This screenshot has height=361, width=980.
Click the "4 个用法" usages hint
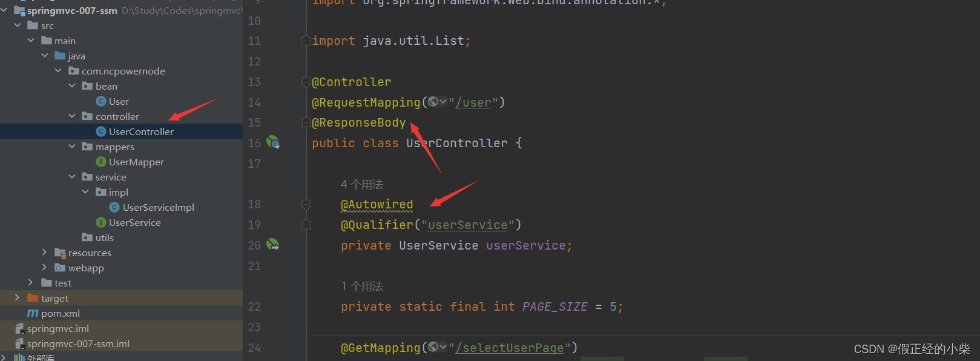(362, 184)
